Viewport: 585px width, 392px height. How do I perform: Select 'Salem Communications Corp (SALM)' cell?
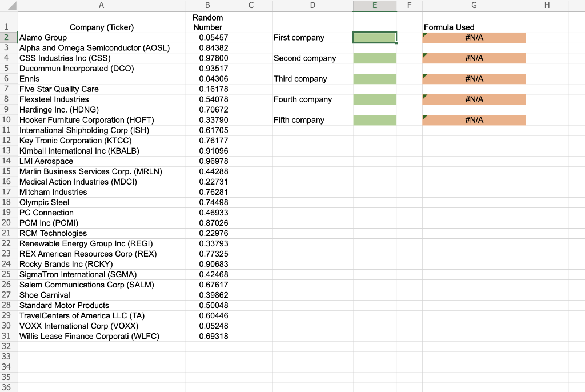(x=102, y=285)
